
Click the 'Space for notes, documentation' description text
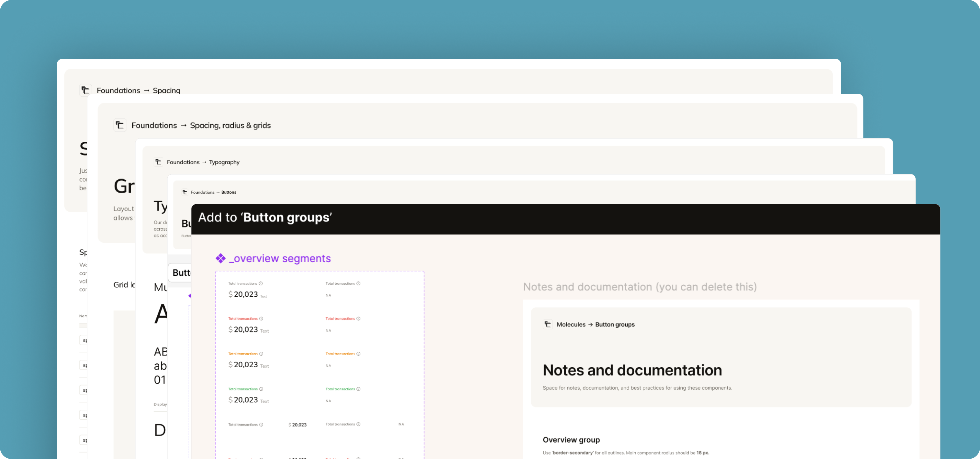coord(637,388)
